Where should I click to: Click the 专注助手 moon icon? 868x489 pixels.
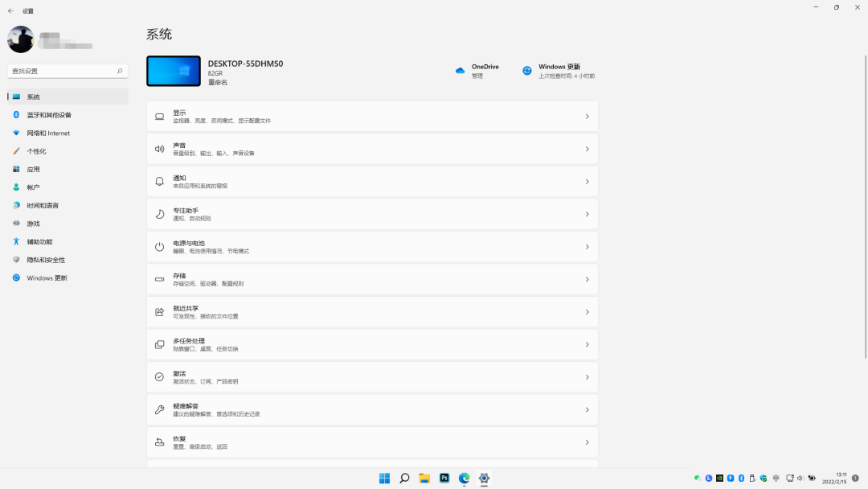(159, 214)
